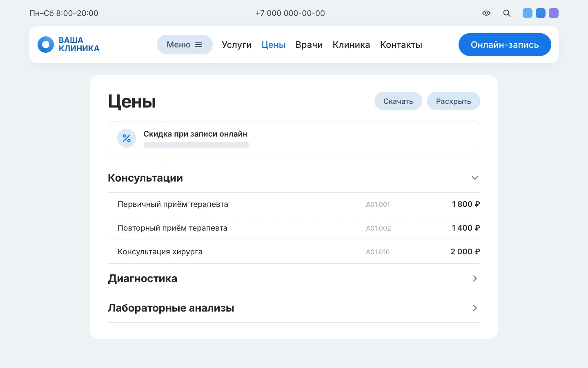Go to Услуги in navigation

[237, 45]
